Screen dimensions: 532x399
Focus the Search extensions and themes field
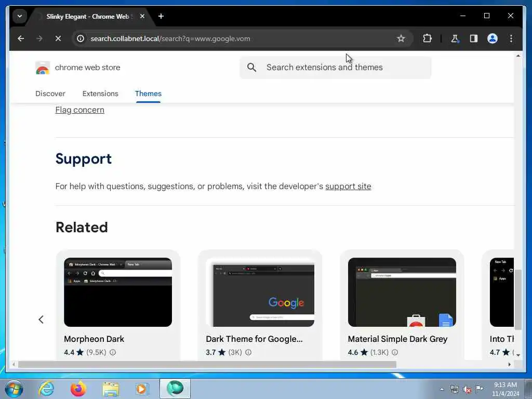[x=335, y=68]
